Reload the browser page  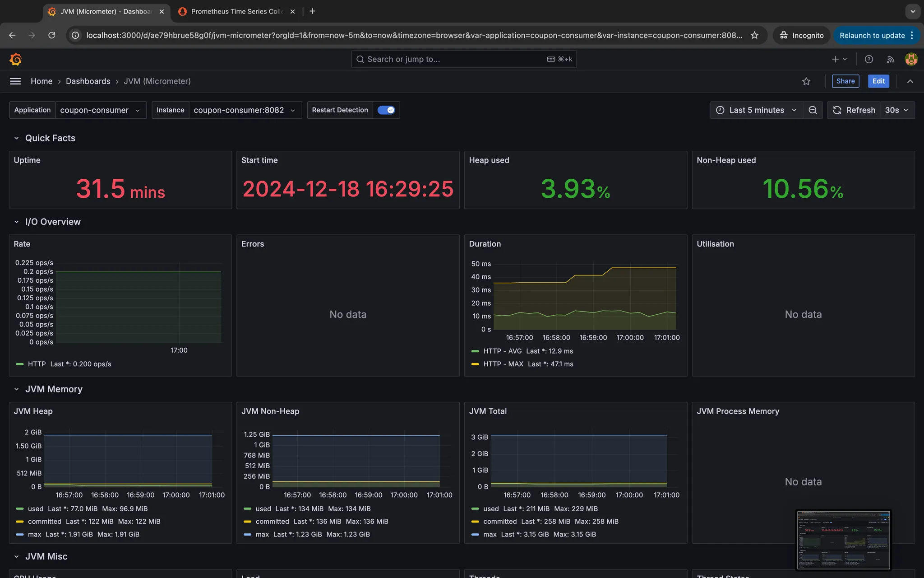tap(52, 35)
